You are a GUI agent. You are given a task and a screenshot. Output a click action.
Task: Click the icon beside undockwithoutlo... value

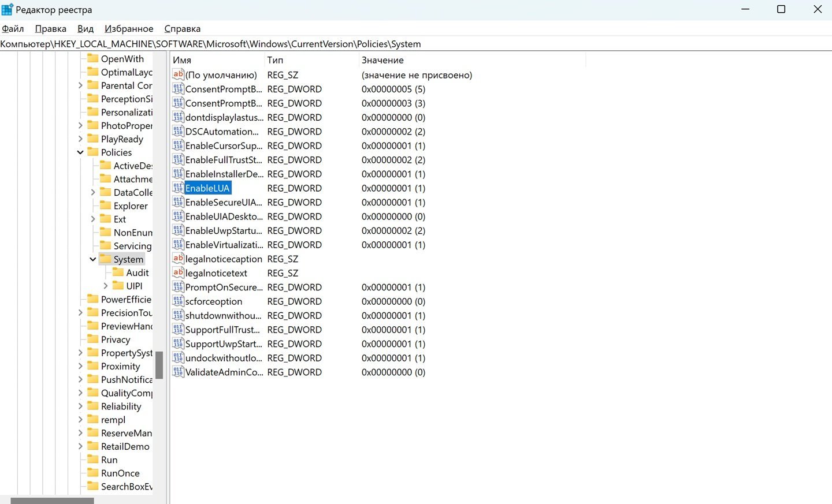point(178,358)
